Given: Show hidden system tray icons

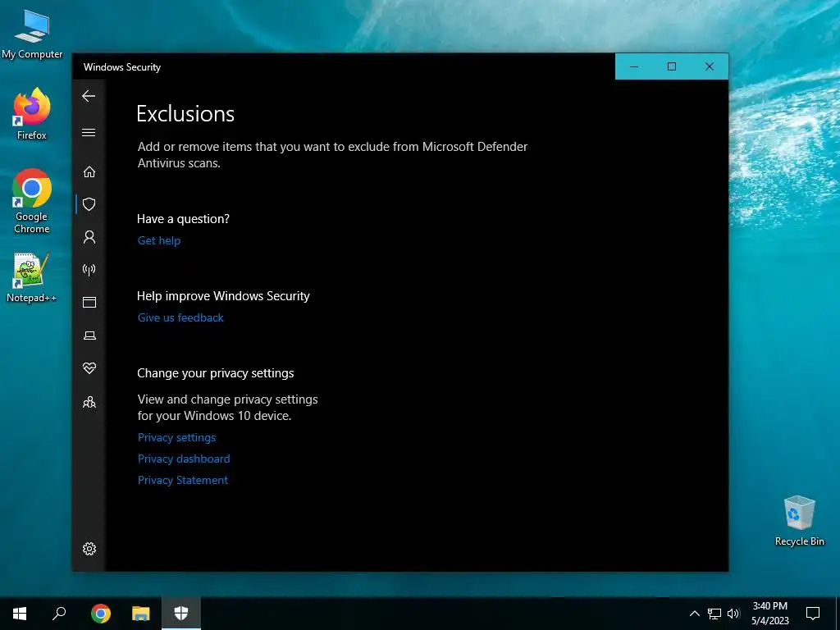Looking at the screenshot, I should tap(694, 614).
